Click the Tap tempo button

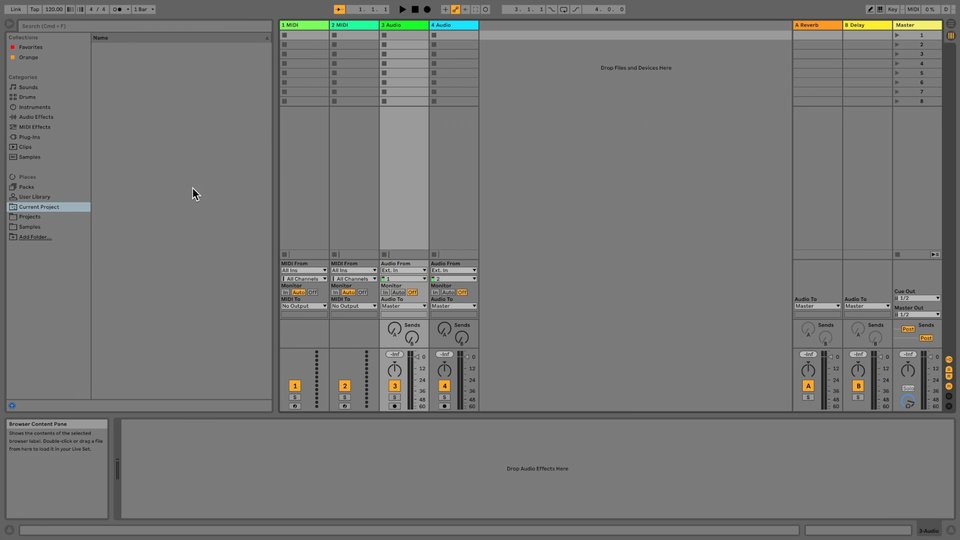pos(34,9)
